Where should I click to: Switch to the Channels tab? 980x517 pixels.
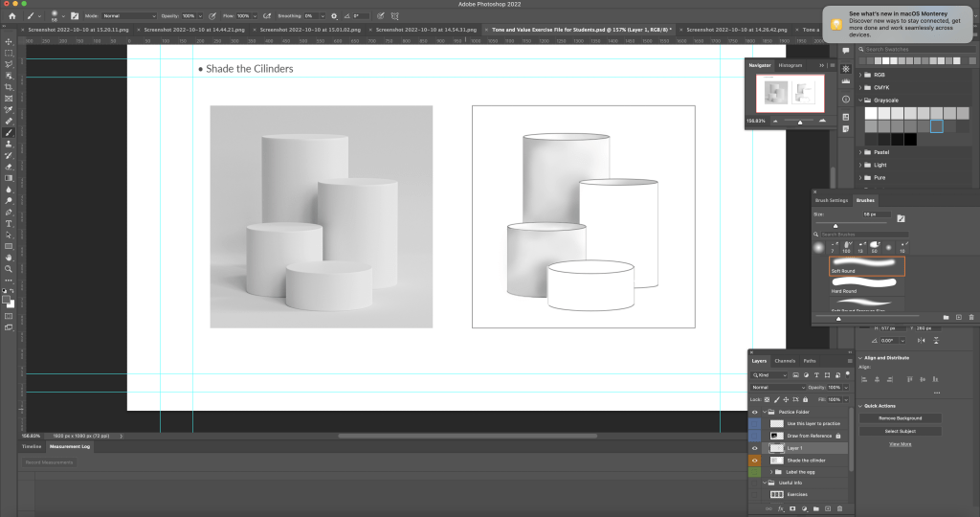pyautogui.click(x=785, y=361)
